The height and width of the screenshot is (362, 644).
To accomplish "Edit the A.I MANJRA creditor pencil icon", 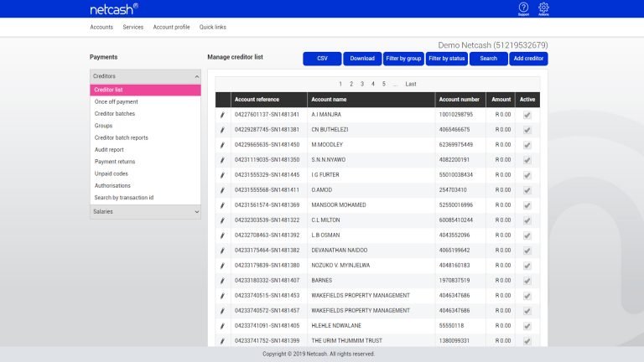I will coord(222,115).
